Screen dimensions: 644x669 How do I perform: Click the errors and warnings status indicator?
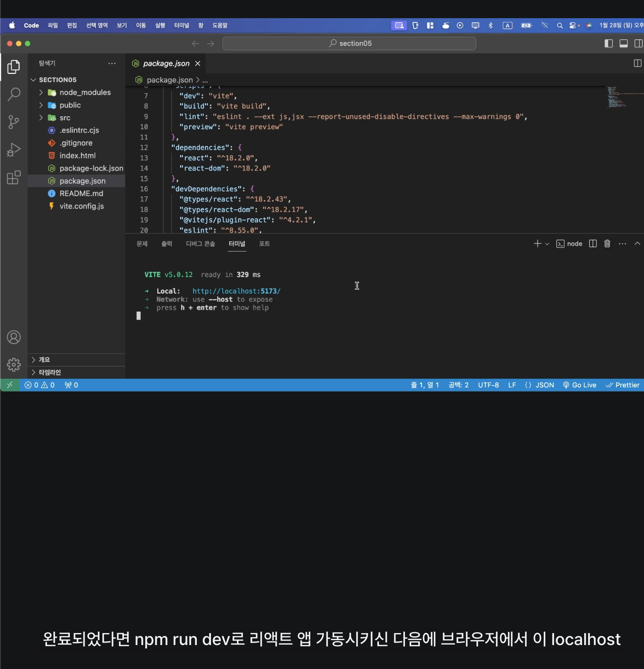click(40, 385)
